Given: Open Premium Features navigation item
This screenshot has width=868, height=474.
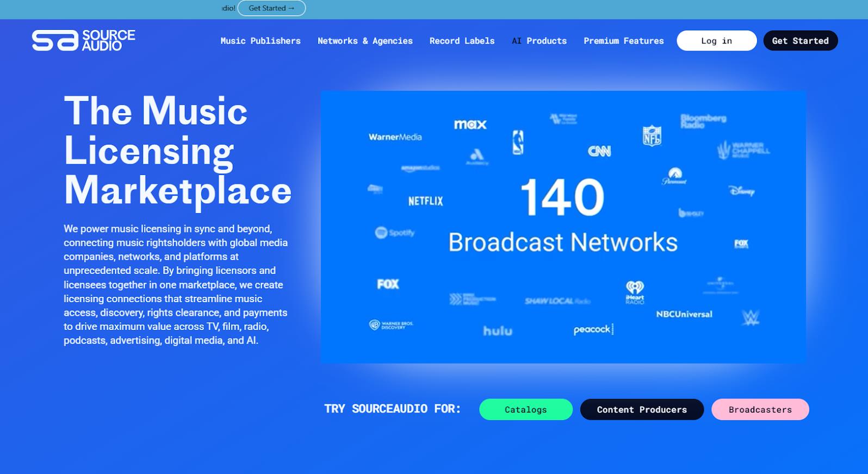Looking at the screenshot, I should 624,41.
